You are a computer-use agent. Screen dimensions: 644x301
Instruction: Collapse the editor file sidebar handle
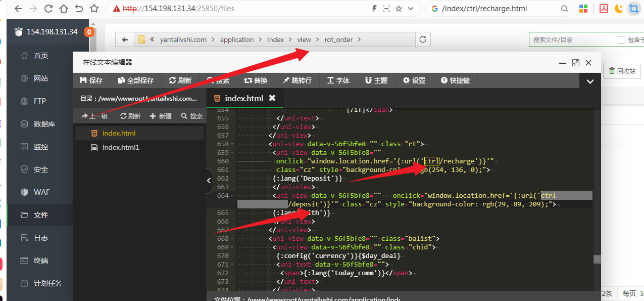pos(209,182)
